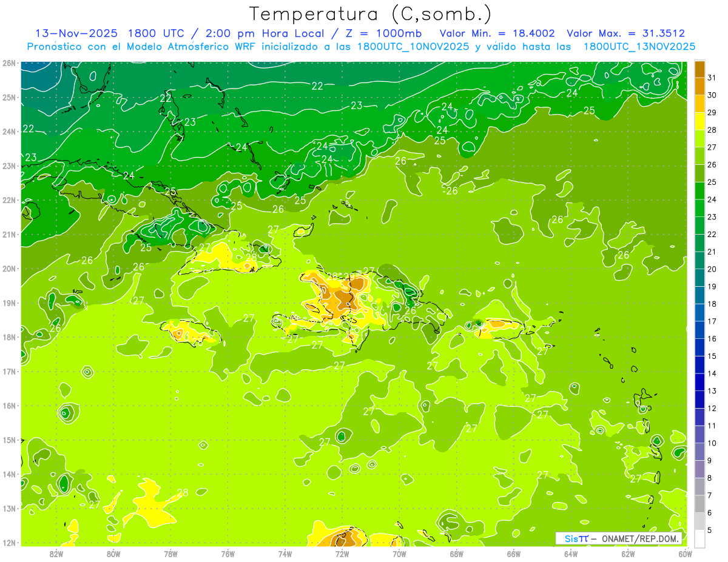Click the 74W longitude axis label
Image resolution: width=728 pixels, height=562 pixels.
[285, 554]
